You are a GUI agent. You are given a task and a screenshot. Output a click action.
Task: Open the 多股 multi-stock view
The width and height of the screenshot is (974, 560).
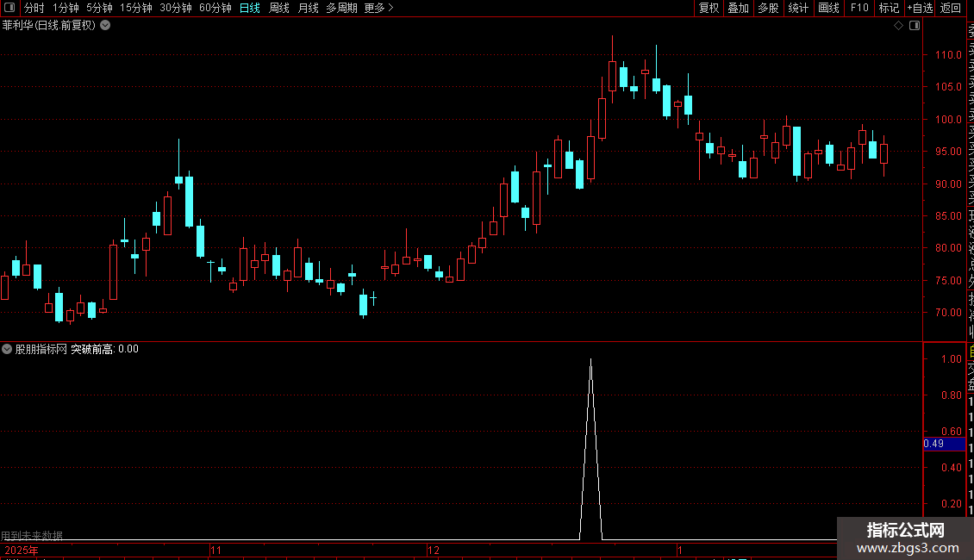click(768, 8)
